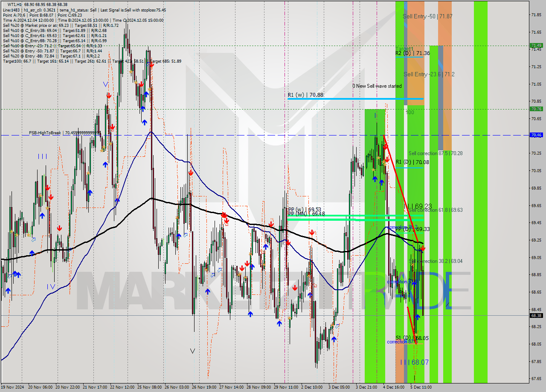546x392 pixels.
Task: Click the '| | | 69.23' wave label
Action: [x=418, y=206]
